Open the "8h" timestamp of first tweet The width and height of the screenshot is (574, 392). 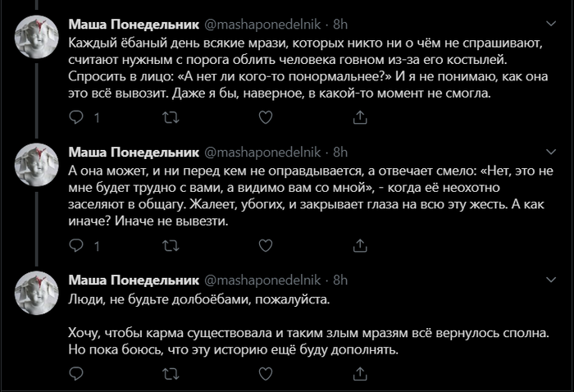(340, 24)
